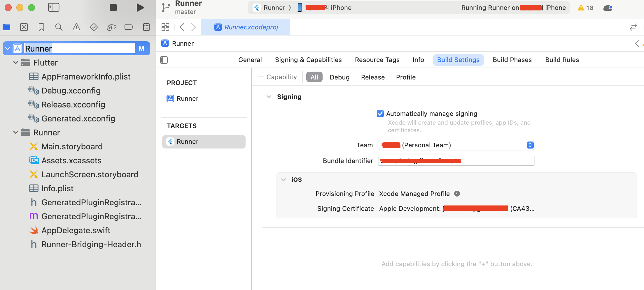Open Runner-Bridging-Header.h
Image resolution: width=644 pixels, height=290 pixels.
point(85,244)
